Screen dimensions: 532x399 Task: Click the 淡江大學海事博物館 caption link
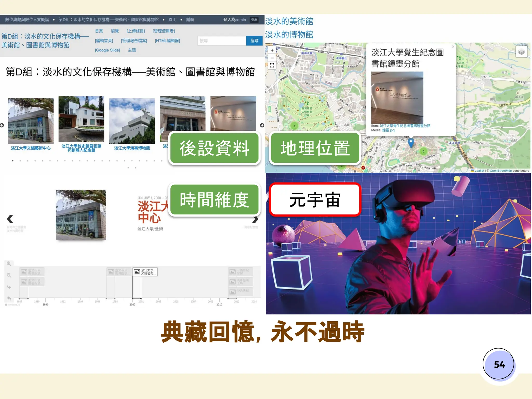pos(132,148)
